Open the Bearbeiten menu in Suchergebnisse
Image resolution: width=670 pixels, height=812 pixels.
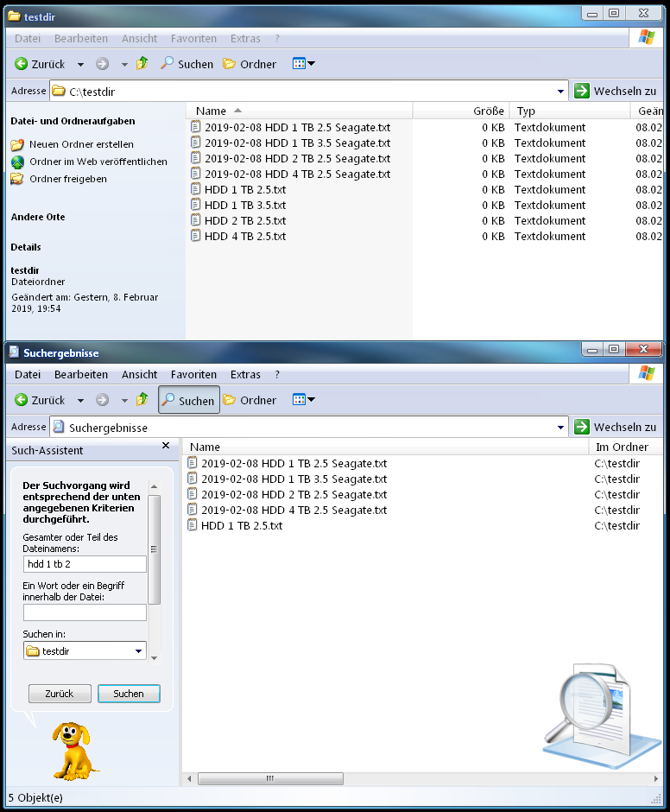81,374
